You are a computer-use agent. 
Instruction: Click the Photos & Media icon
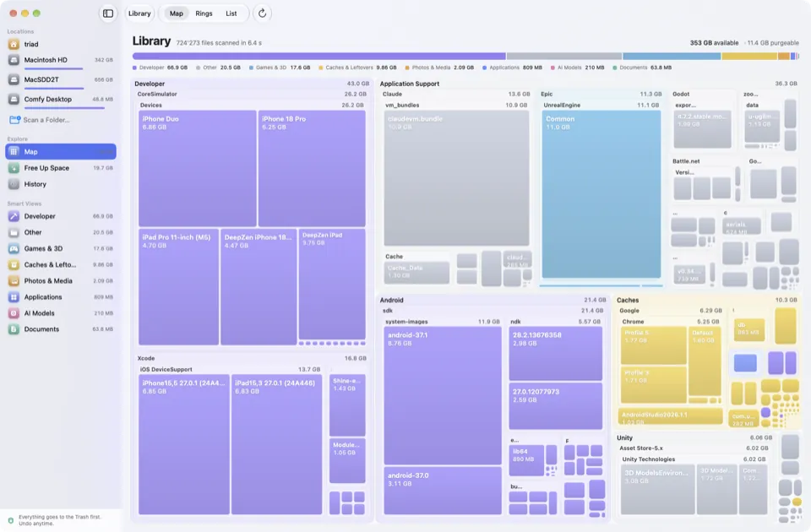[x=14, y=280]
